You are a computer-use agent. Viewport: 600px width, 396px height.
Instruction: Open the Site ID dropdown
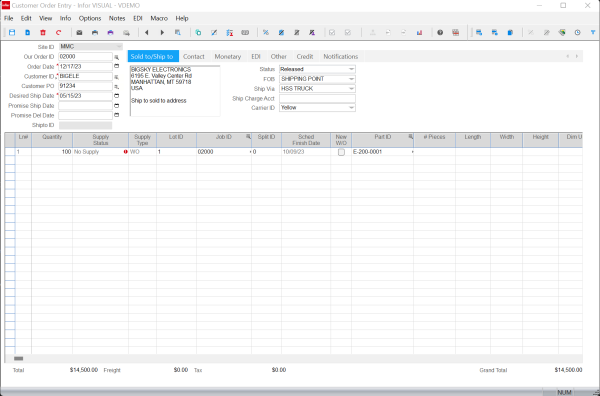[x=119, y=47]
